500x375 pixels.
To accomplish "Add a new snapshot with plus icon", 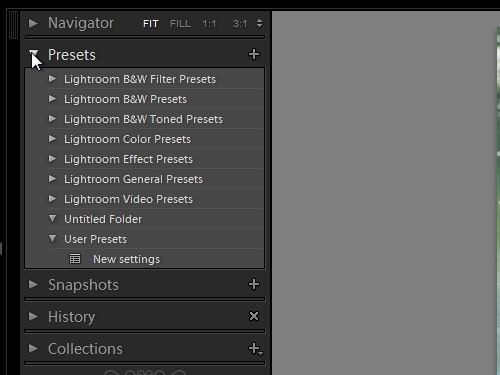I will click(254, 284).
